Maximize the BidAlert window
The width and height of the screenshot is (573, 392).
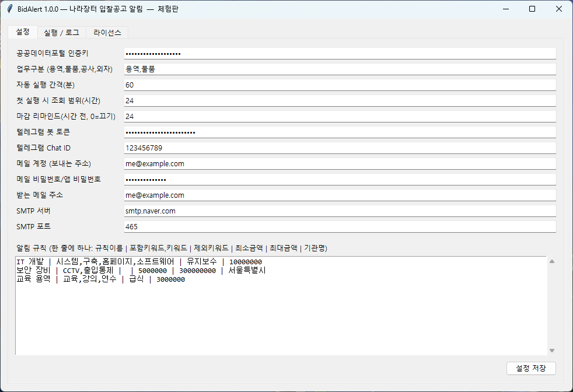(532, 9)
